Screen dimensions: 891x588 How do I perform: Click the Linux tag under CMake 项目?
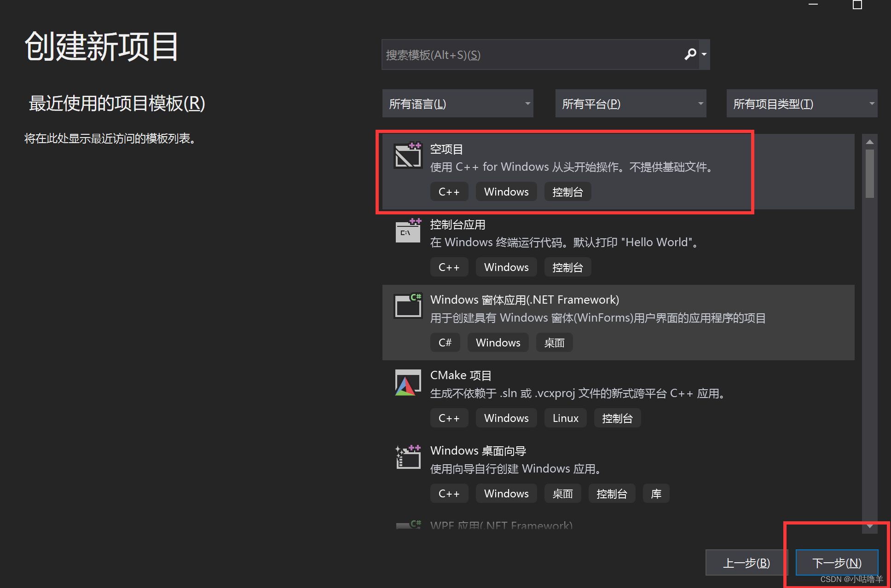point(565,418)
